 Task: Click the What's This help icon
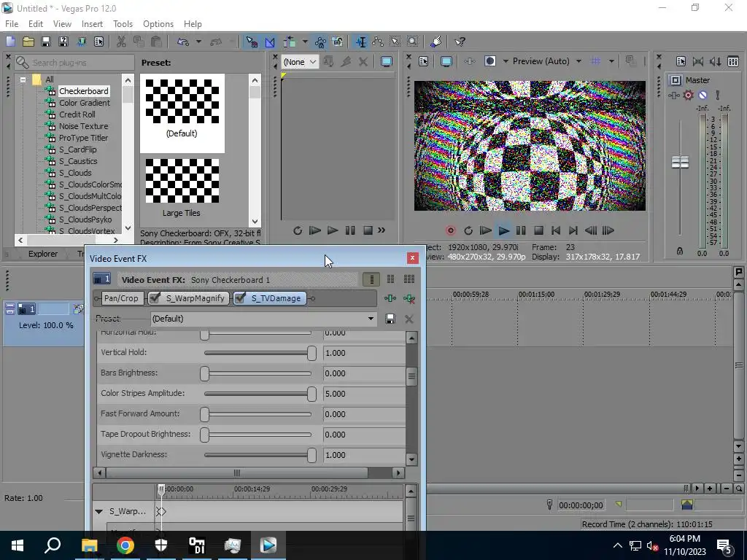(x=460, y=42)
